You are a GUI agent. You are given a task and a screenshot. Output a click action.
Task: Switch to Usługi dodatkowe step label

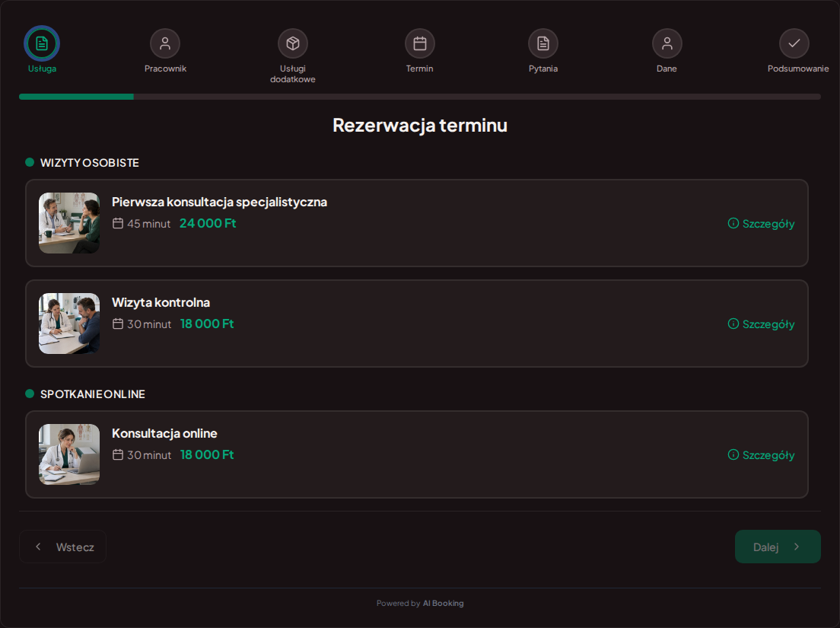292,74
